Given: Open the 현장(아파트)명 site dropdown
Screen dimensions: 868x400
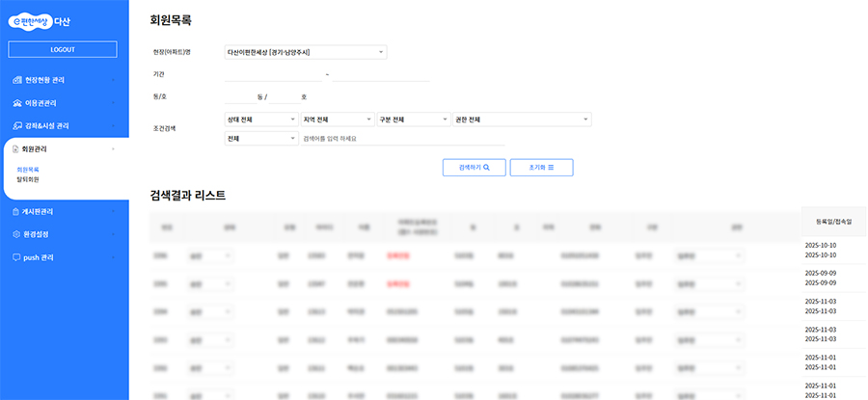Looking at the screenshot, I should (305, 52).
